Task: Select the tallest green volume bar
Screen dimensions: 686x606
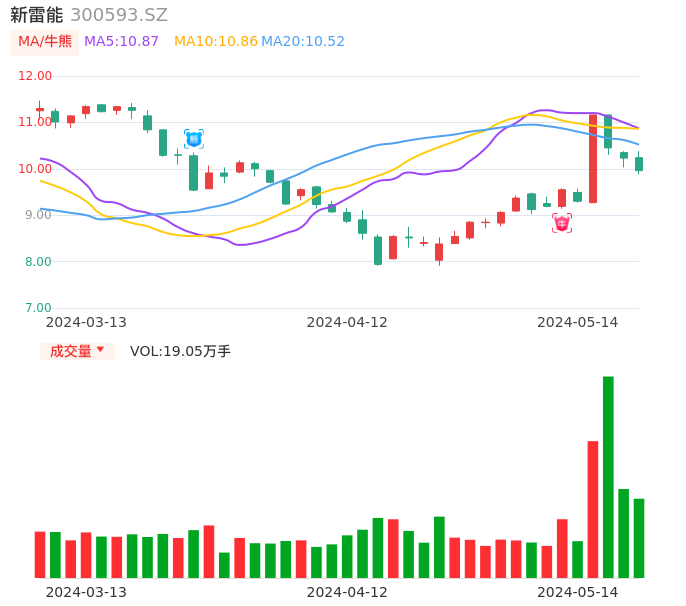Action: (x=608, y=476)
